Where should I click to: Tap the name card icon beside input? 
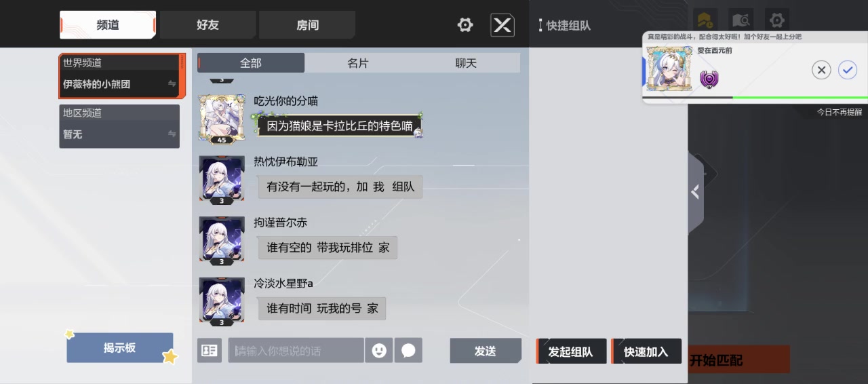(x=210, y=350)
